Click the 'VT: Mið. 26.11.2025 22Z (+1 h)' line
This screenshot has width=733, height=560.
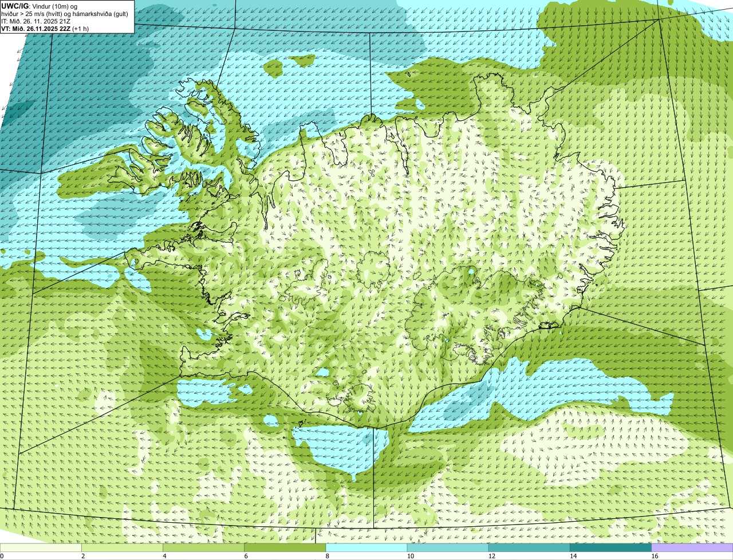point(45,28)
